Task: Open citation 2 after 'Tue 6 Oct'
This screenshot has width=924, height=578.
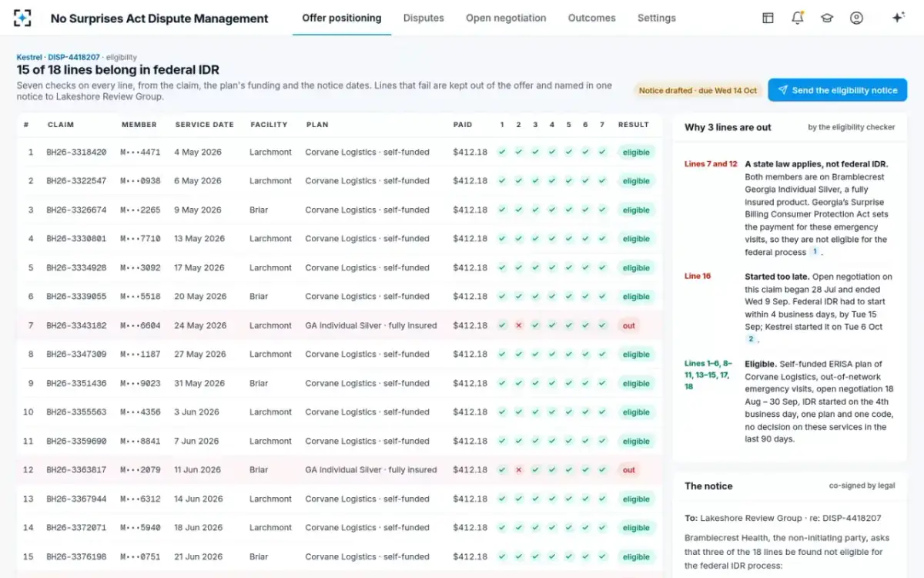Action: [x=751, y=338]
